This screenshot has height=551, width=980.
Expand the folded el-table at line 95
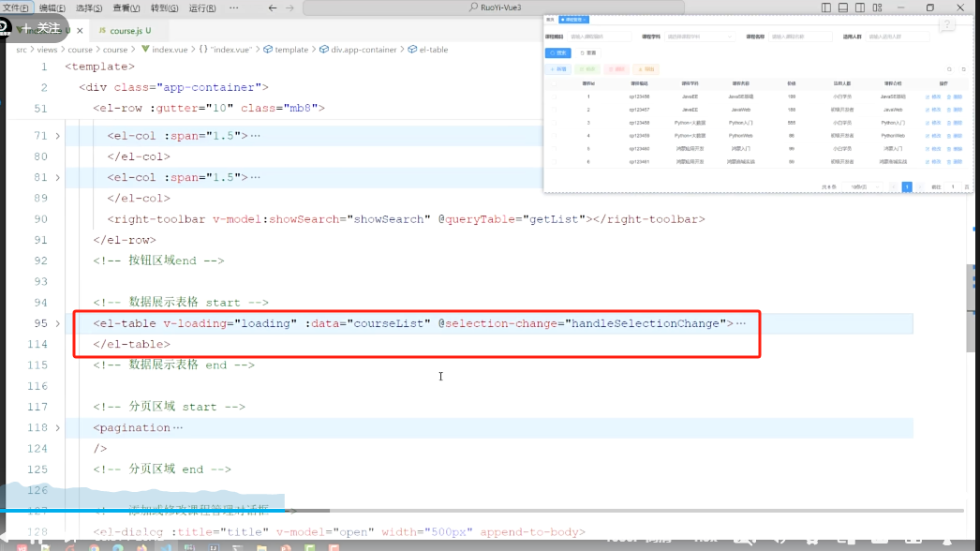coord(57,323)
